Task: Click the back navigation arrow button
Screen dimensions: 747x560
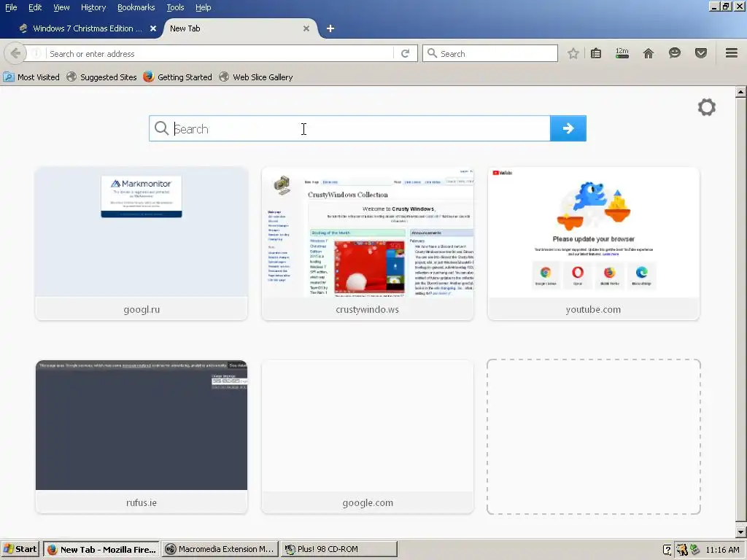Action: pyautogui.click(x=15, y=53)
